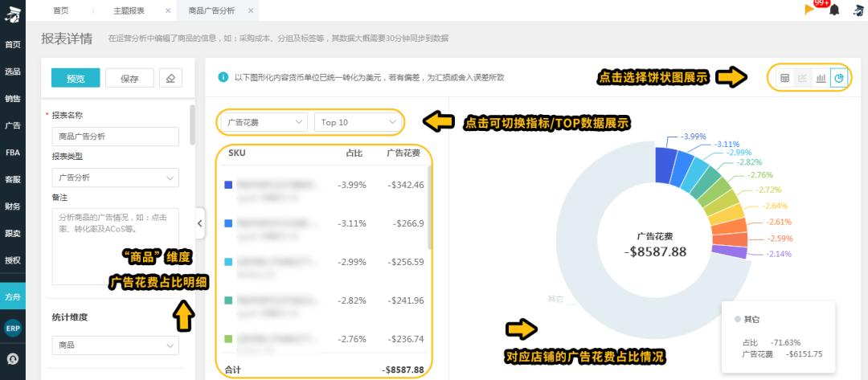
Task: Click the teal swatch in -2.82% row
Action: [x=228, y=300]
